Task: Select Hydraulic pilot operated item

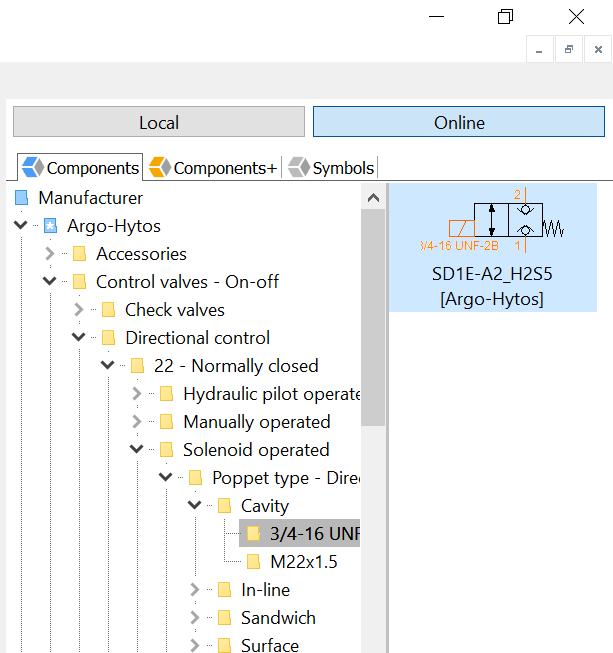Action: 272,394
